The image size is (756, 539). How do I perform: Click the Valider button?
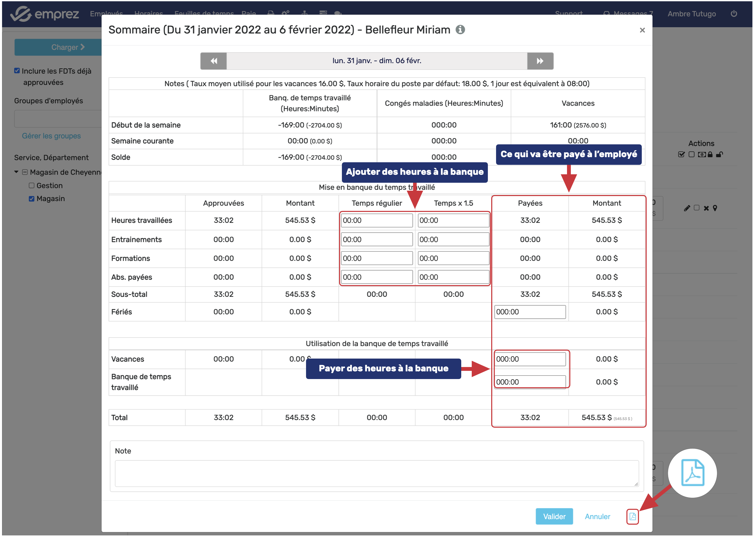click(x=554, y=517)
